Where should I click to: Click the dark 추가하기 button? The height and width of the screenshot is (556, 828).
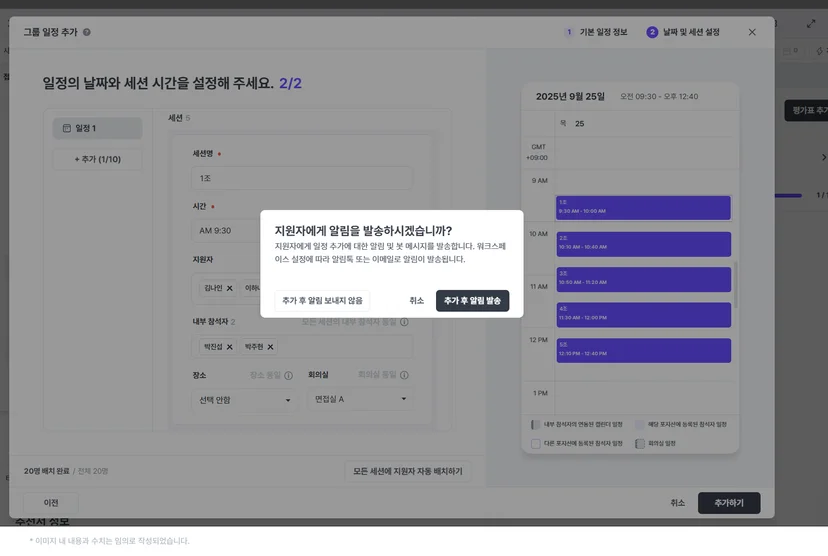pyautogui.click(x=729, y=503)
